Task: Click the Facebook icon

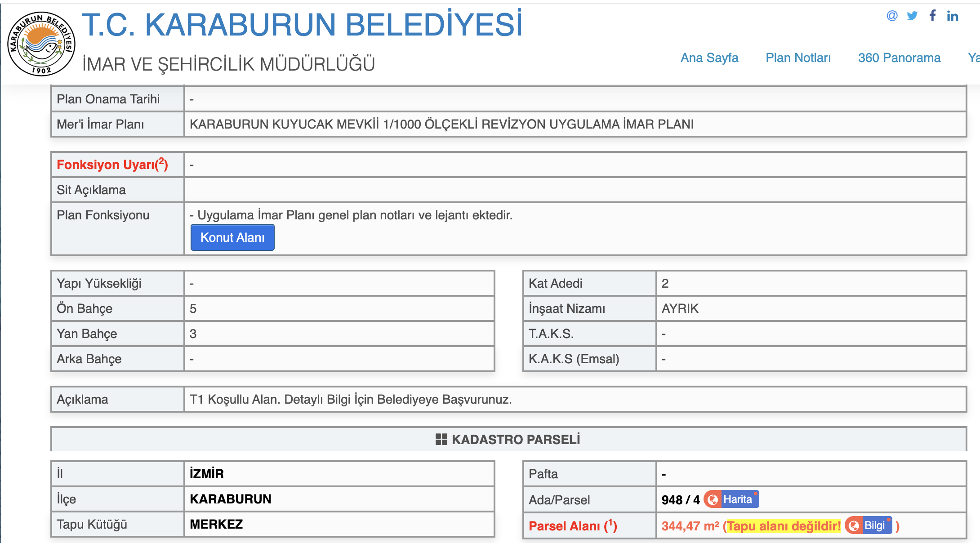Action: 933,16
